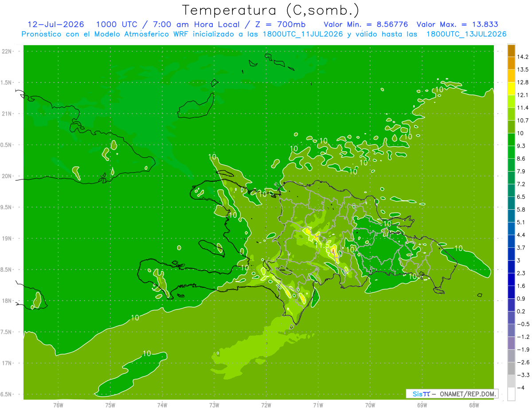Click the "22N" latitude label
This screenshot has height=411, width=532.
[7, 51]
